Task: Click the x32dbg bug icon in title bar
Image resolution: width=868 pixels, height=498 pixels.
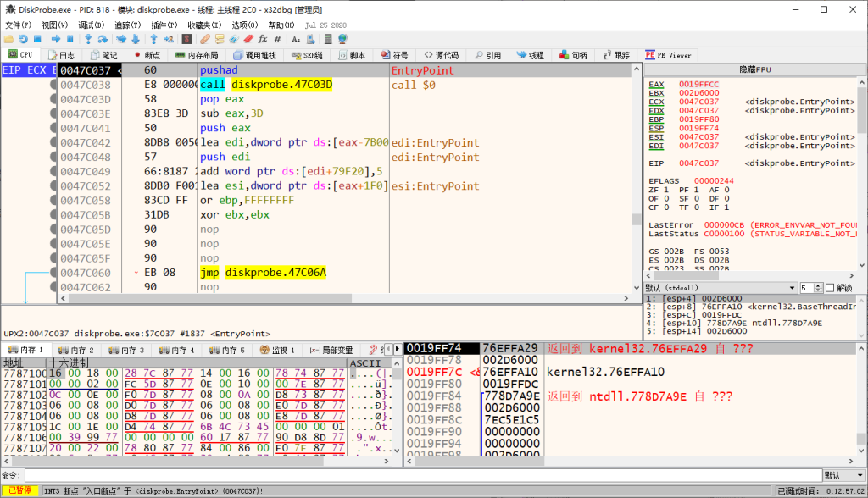Action: (10, 9)
